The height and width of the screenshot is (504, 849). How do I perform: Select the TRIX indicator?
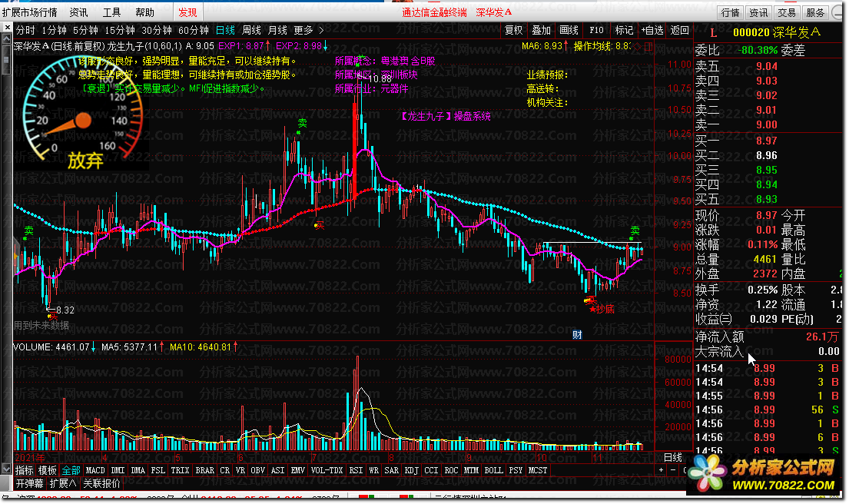coord(181,470)
